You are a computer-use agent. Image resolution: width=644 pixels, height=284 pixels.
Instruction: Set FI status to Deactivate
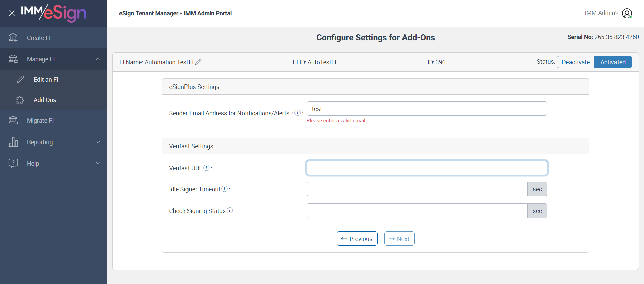click(x=576, y=62)
